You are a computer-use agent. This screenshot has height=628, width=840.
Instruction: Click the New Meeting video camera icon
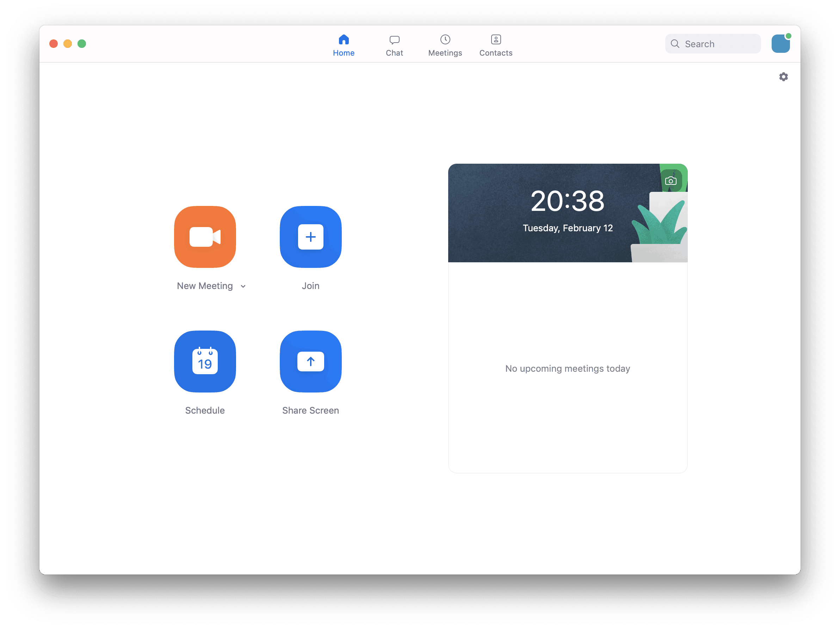point(205,236)
